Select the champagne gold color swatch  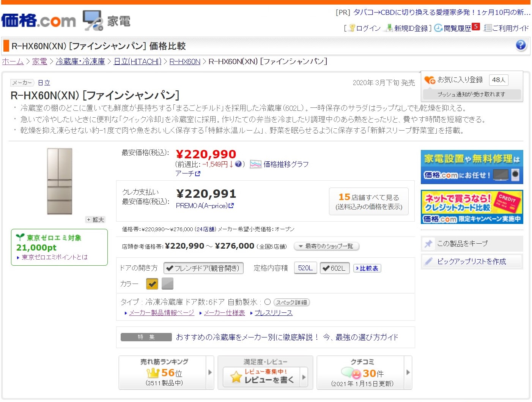click(x=152, y=284)
